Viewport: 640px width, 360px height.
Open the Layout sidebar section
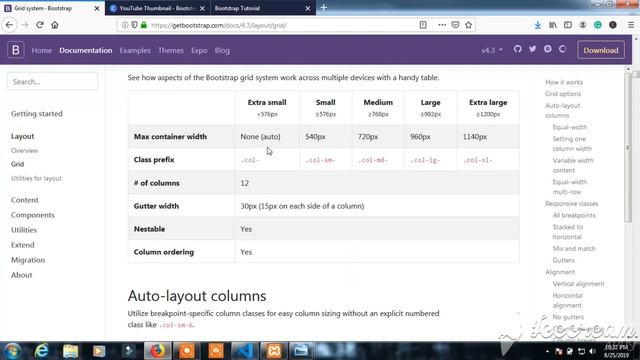[22, 136]
